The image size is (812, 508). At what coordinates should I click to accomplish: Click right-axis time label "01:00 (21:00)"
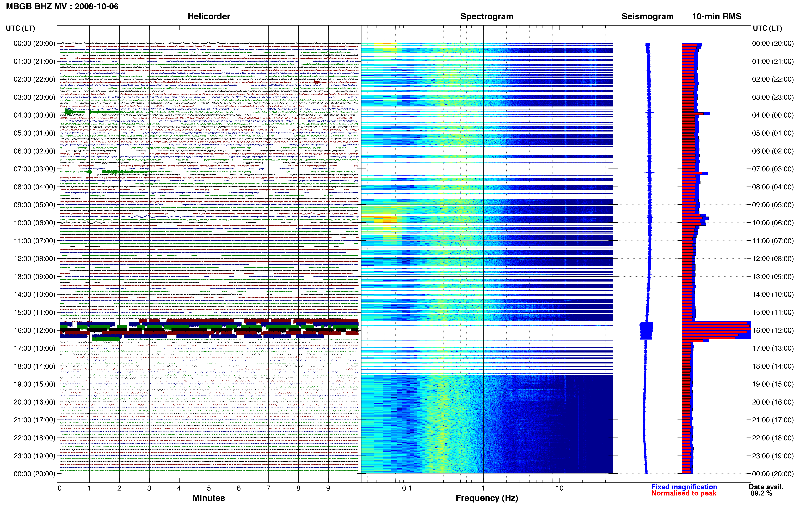(773, 62)
